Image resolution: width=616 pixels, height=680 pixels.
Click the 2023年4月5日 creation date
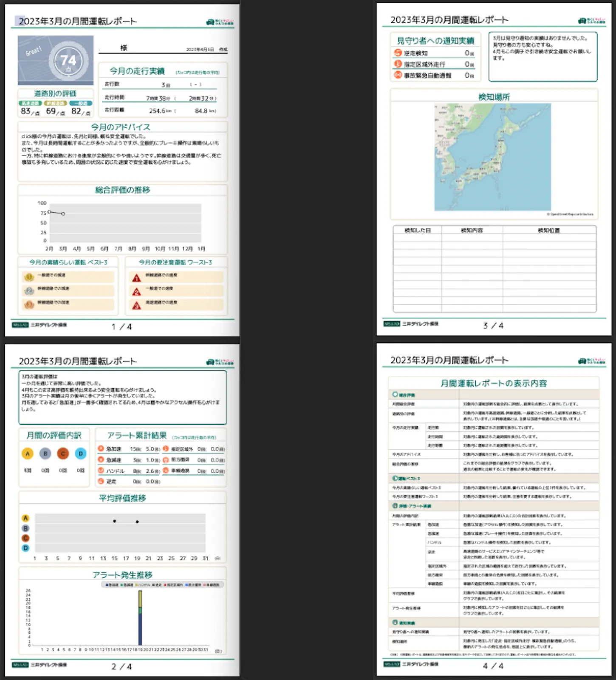point(200,49)
